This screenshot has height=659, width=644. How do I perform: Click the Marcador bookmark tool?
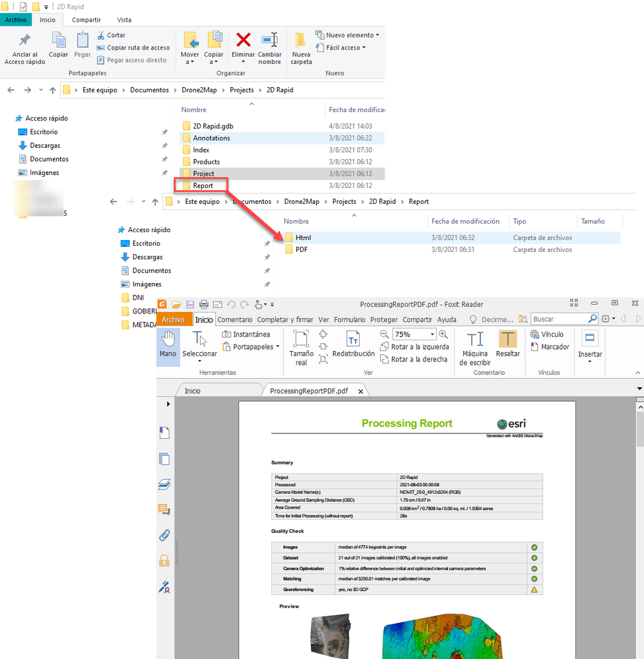click(550, 347)
